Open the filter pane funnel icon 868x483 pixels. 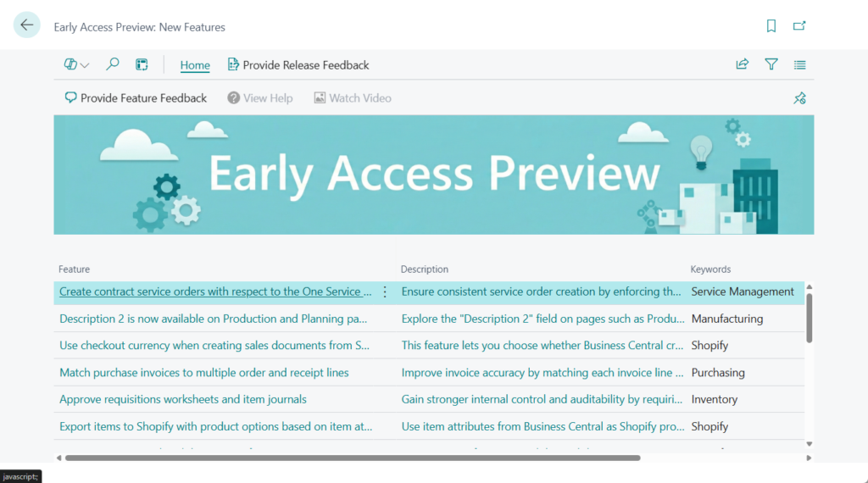pyautogui.click(x=771, y=64)
